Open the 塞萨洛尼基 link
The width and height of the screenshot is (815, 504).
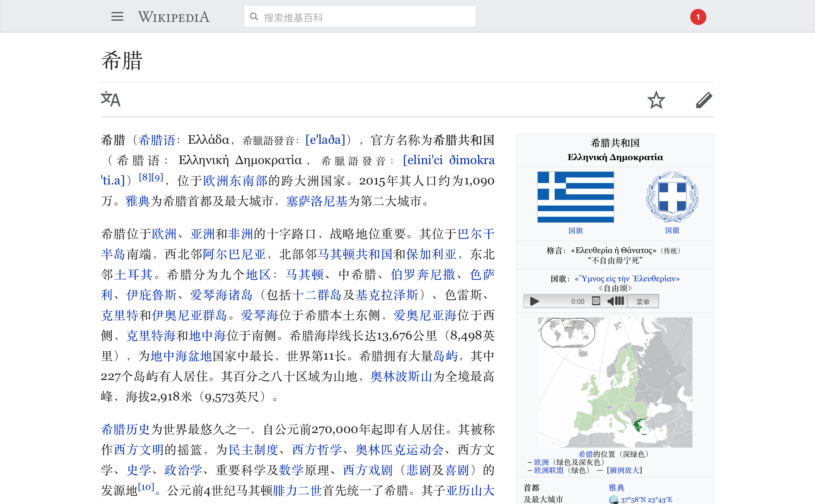pos(317,201)
